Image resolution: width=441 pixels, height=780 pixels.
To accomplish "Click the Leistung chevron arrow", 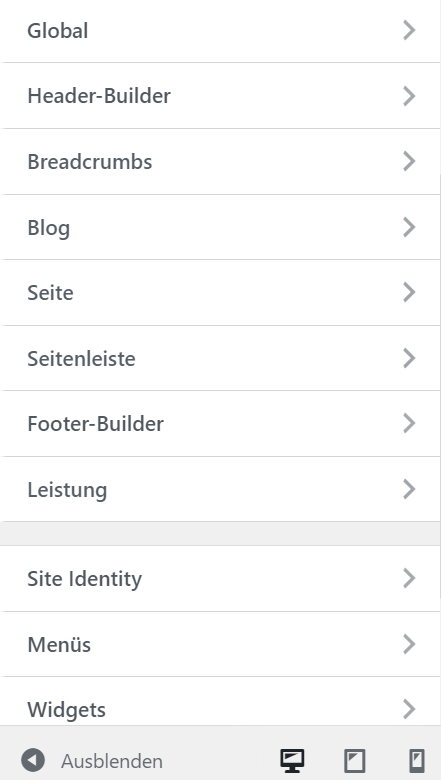I will 409,489.
